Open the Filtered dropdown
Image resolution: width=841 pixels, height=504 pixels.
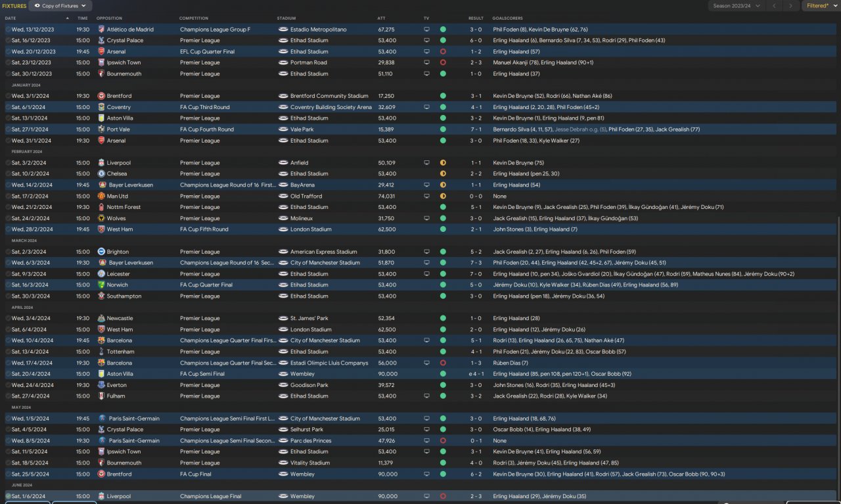click(x=821, y=6)
